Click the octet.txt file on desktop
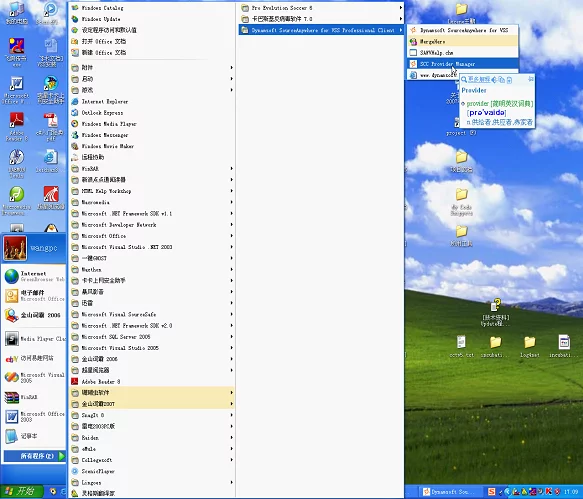Screen dimensions: 583x499 [461, 347]
